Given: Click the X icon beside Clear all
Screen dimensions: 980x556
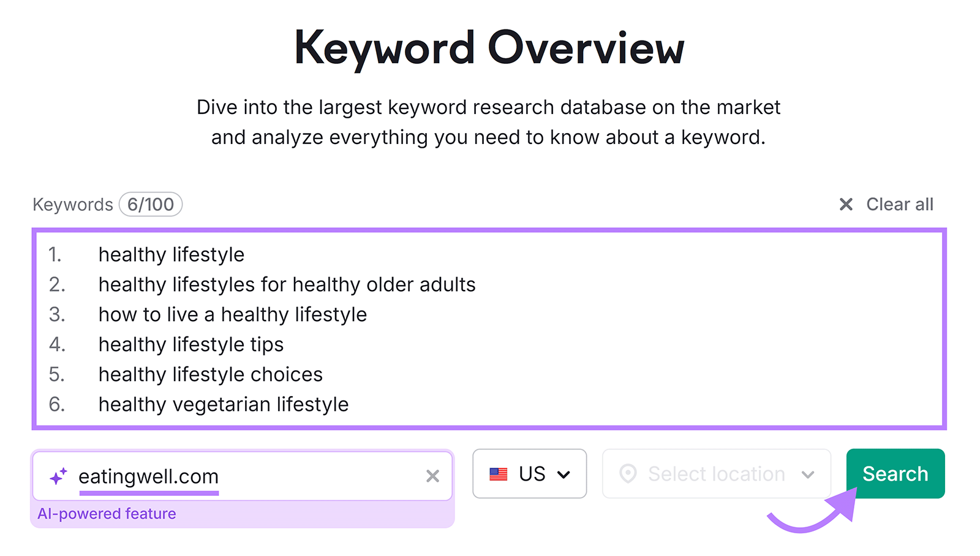Looking at the screenshot, I should (846, 204).
